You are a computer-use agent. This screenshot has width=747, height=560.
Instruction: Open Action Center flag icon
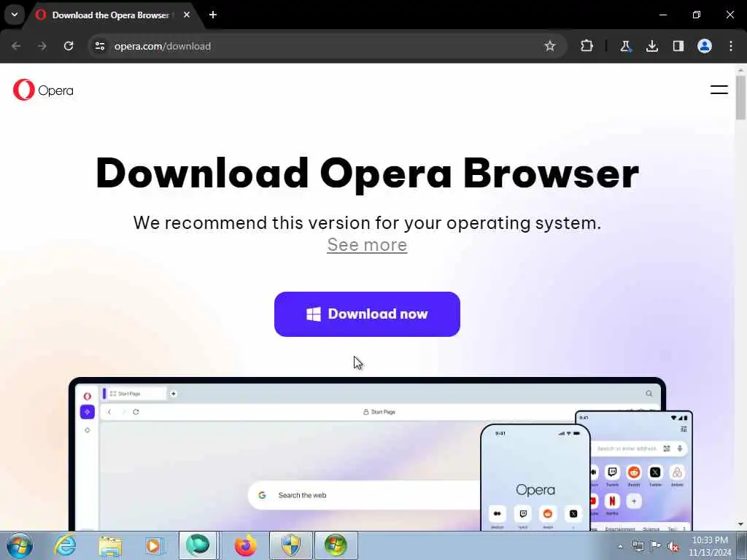656,546
